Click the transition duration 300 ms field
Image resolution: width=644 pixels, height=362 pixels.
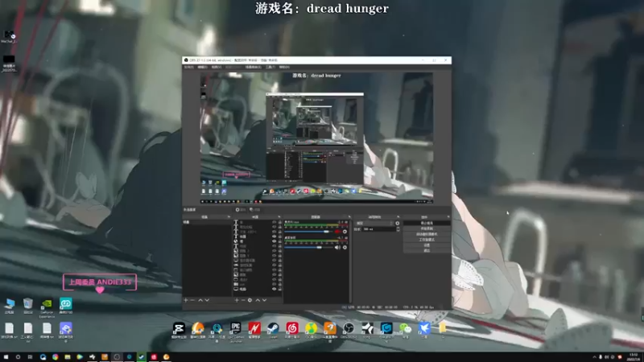(378, 229)
